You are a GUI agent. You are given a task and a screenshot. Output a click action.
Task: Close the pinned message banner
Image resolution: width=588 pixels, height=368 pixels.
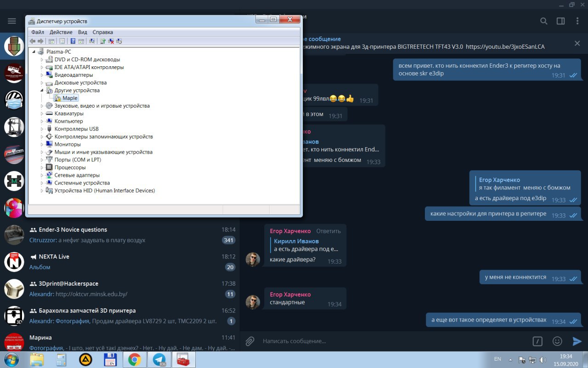577,43
